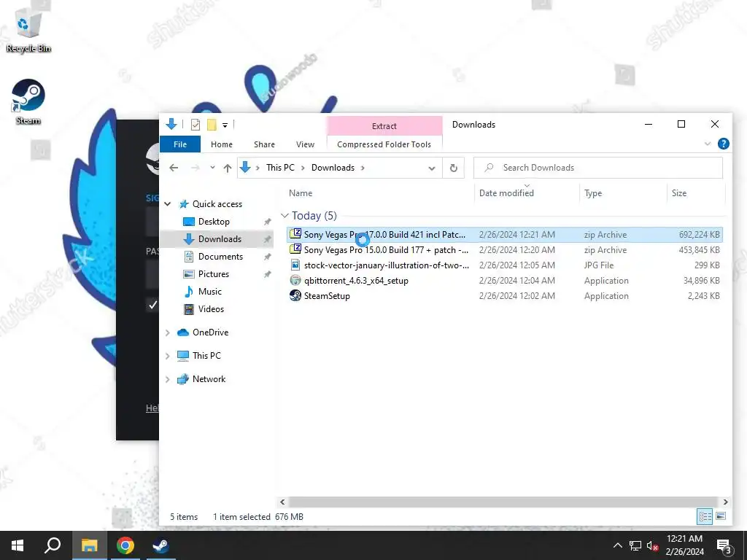Click This PC in the address bar
Screen dimensions: 747x560
click(280, 168)
